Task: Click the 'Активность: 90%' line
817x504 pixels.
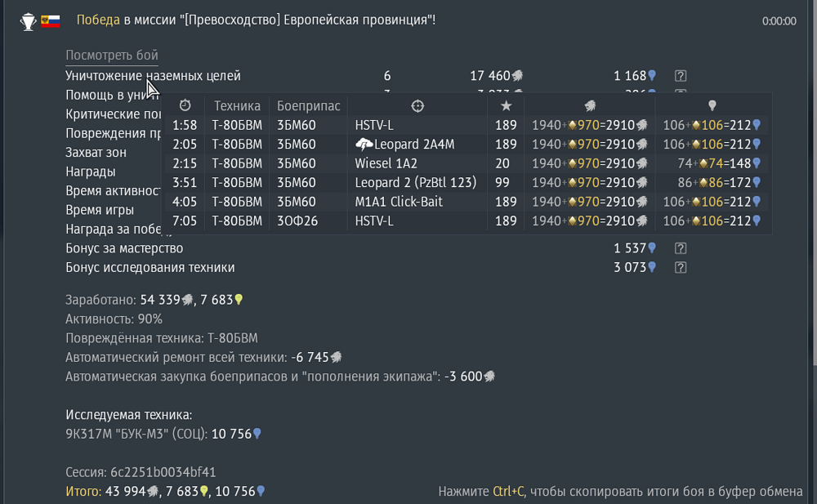Action: tap(114, 319)
